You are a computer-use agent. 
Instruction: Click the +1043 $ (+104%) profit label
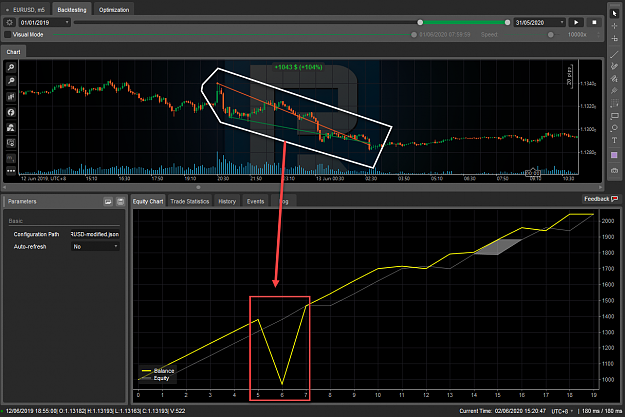[x=299, y=67]
